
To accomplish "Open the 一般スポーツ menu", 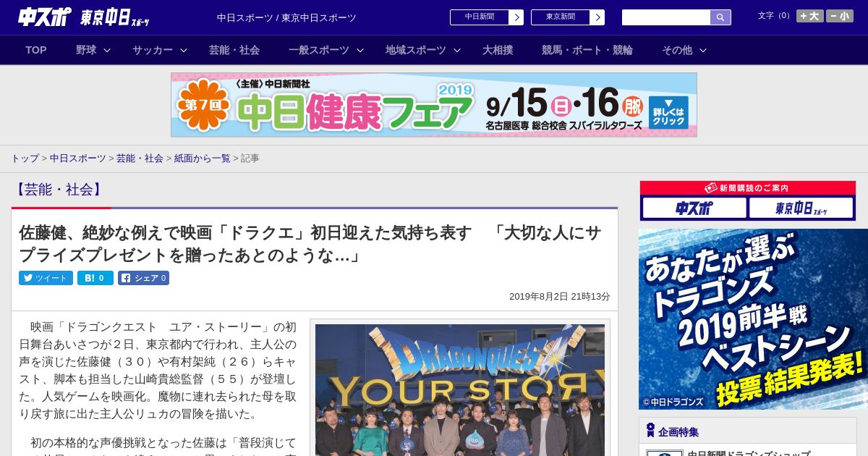I will click(319, 50).
